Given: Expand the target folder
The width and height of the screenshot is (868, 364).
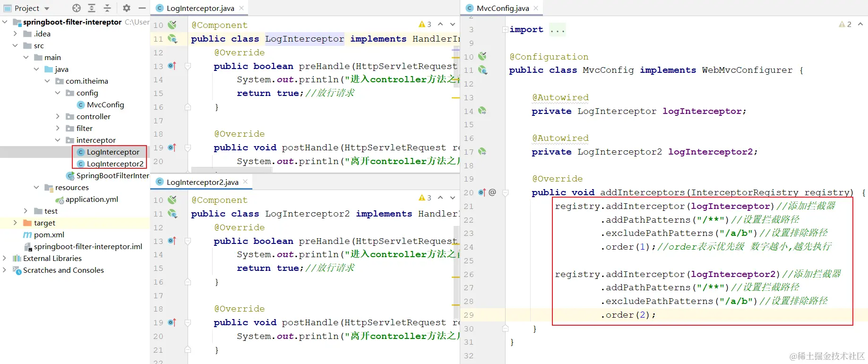Looking at the screenshot, I should (15, 223).
